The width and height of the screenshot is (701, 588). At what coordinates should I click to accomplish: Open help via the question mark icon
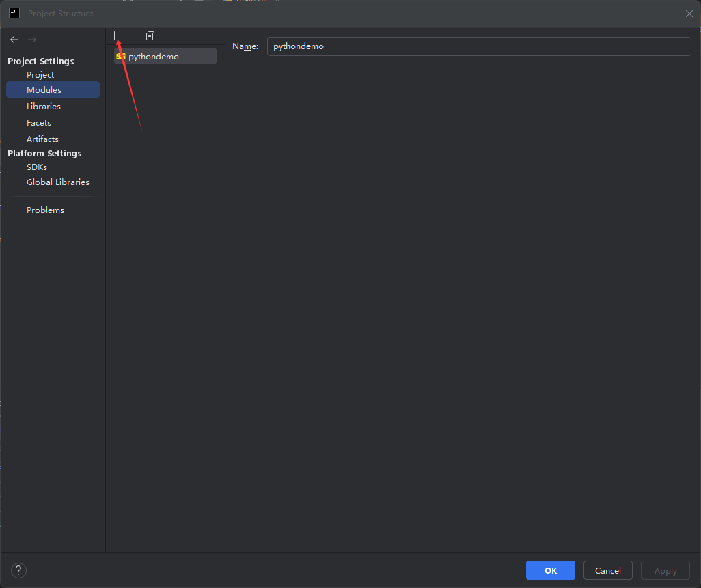(18, 570)
